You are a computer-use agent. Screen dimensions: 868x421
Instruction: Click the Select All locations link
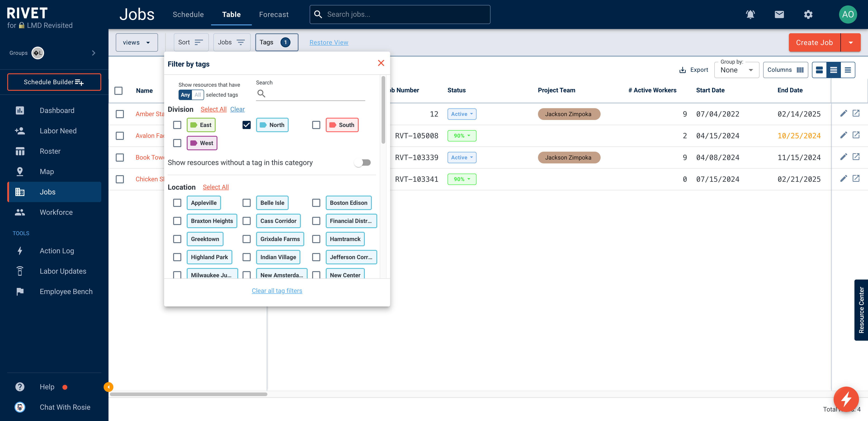[x=215, y=187]
